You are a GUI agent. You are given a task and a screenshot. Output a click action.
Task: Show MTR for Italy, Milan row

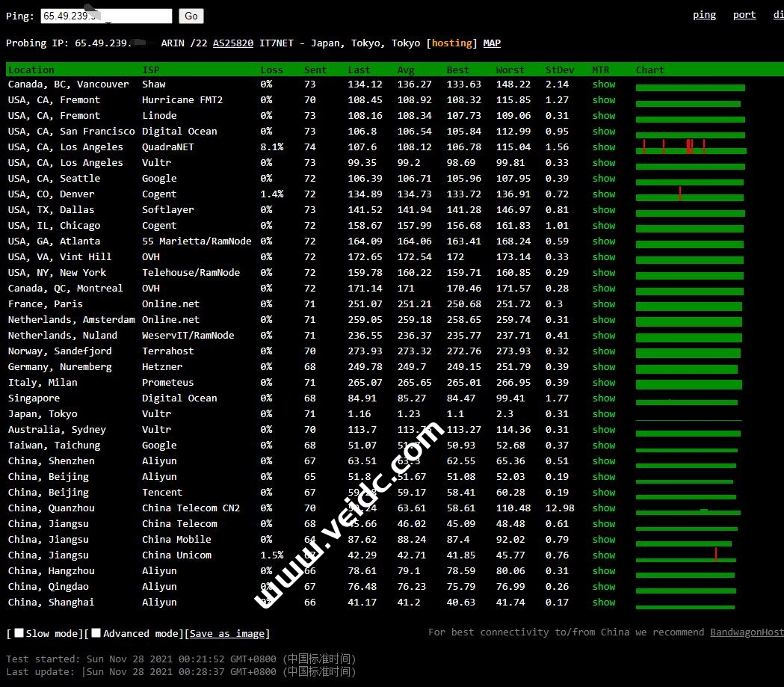click(x=603, y=383)
